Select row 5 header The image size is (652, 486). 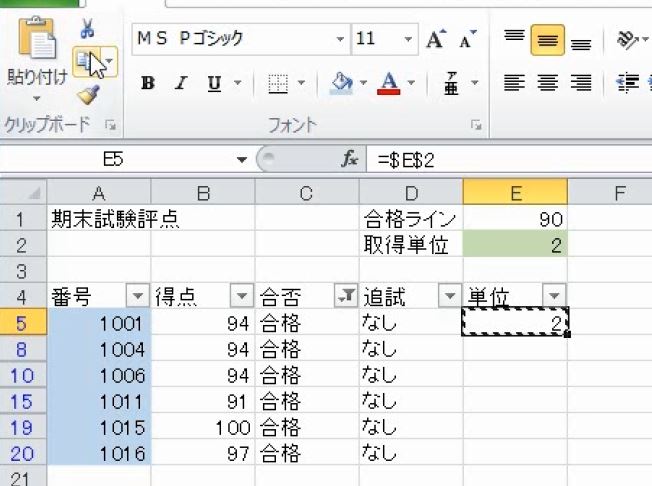click(23, 323)
